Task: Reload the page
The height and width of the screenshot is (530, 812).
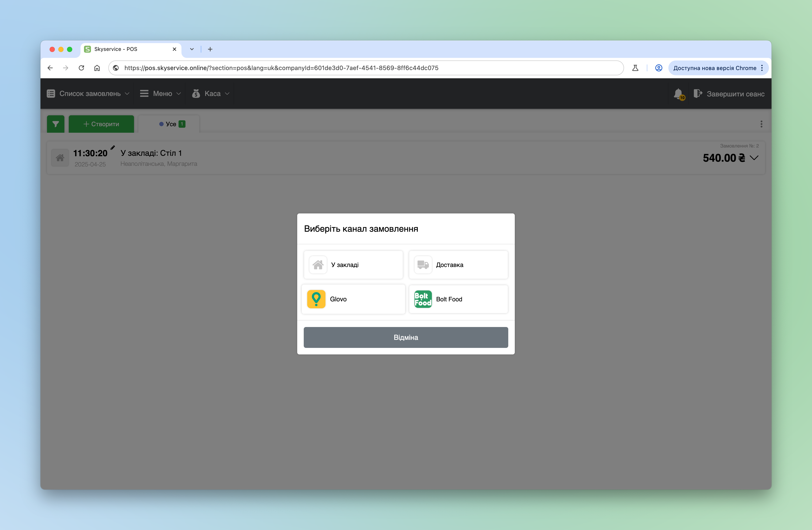Action: [x=81, y=68]
